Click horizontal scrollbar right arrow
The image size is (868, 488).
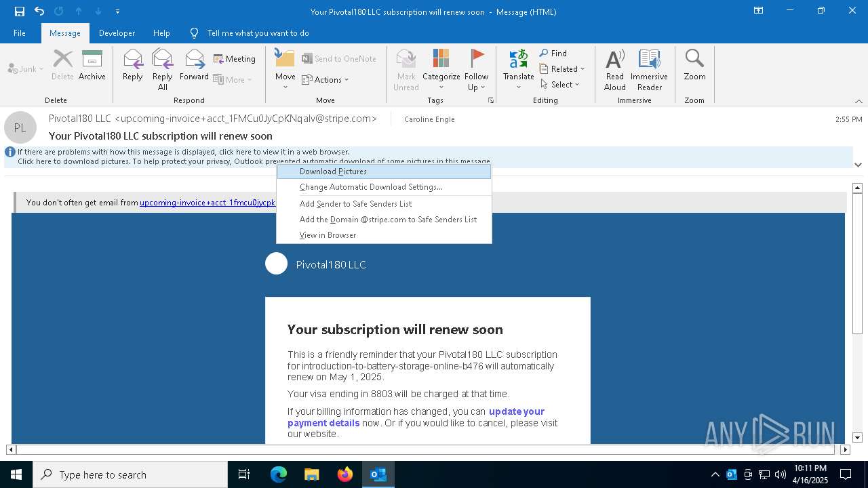845,449
